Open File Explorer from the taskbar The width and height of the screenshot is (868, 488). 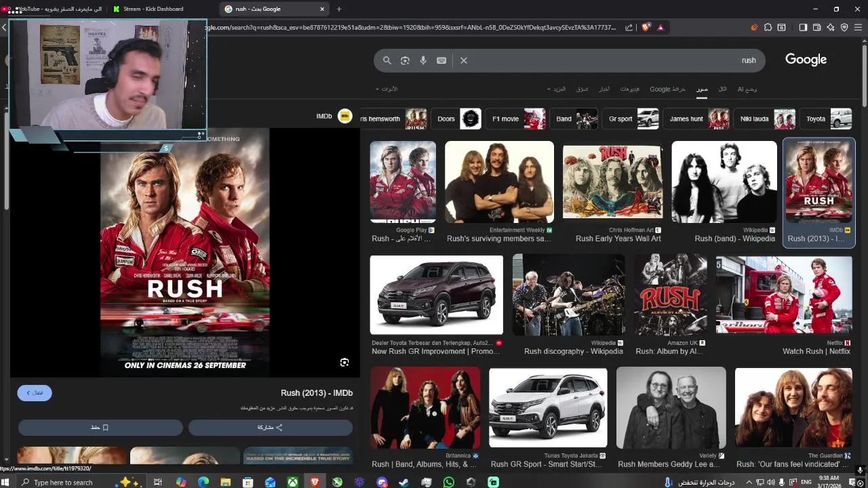226,483
